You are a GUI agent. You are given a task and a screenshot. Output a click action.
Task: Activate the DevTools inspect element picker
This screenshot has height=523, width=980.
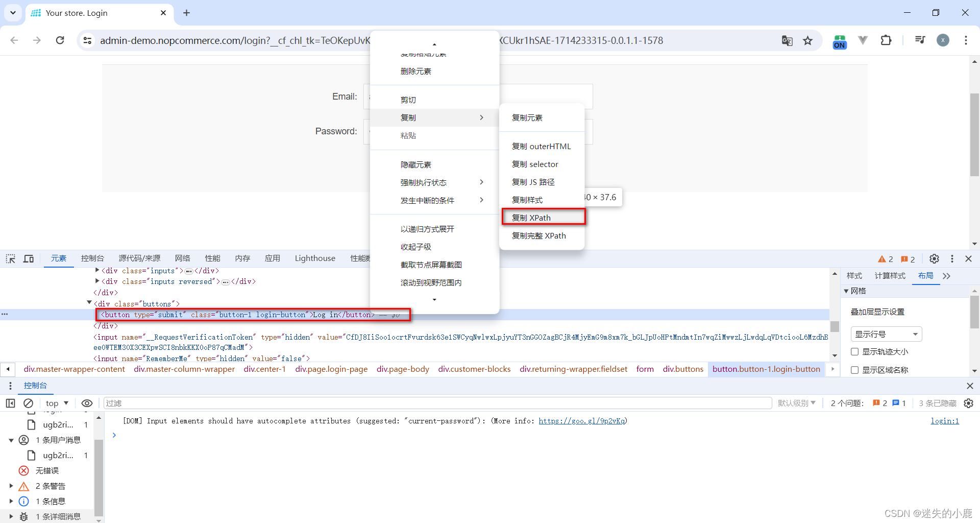11,258
